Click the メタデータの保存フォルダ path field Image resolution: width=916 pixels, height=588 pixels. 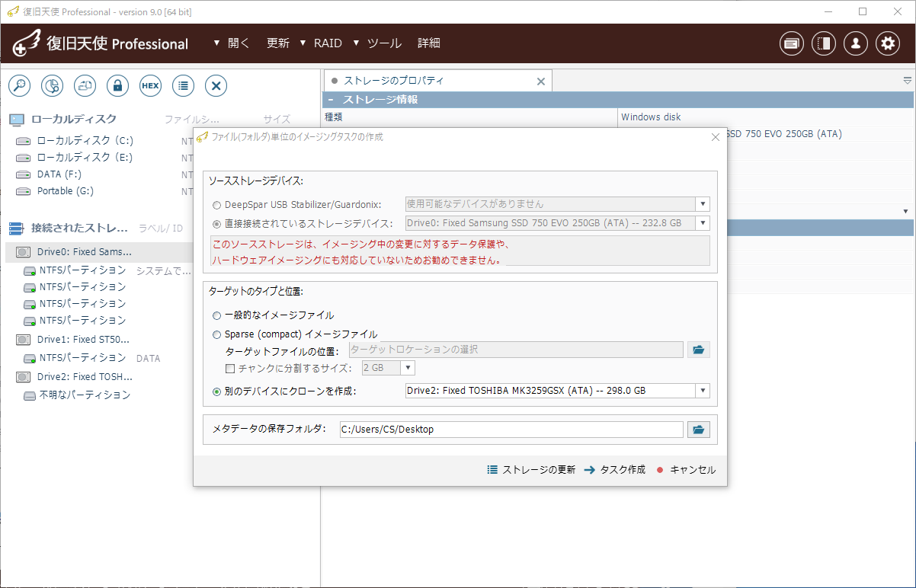click(x=511, y=430)
